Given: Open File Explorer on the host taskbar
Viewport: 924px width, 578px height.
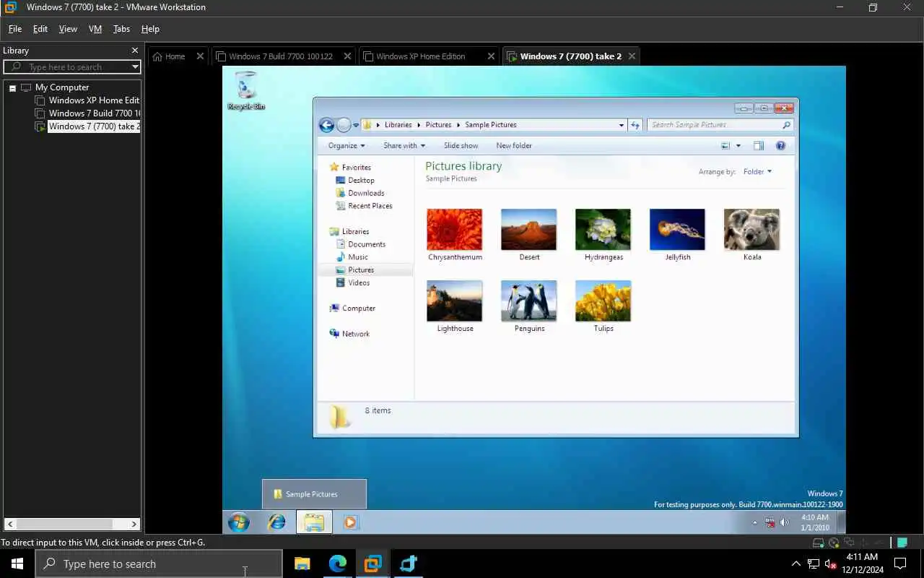Looking at the screenshot, I should coord(302,564).
